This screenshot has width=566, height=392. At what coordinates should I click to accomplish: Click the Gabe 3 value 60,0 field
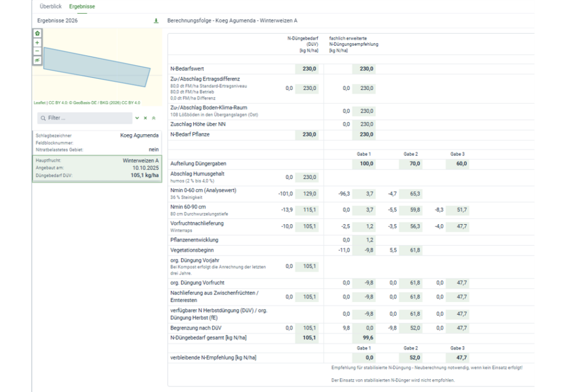coord(457,164)
